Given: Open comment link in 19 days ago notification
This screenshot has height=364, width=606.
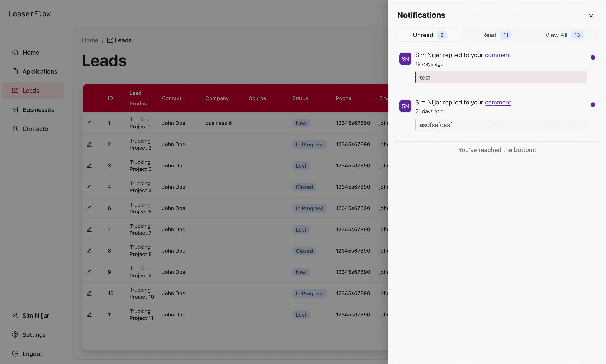Looking at the screenshot, I should coord(498,55).
